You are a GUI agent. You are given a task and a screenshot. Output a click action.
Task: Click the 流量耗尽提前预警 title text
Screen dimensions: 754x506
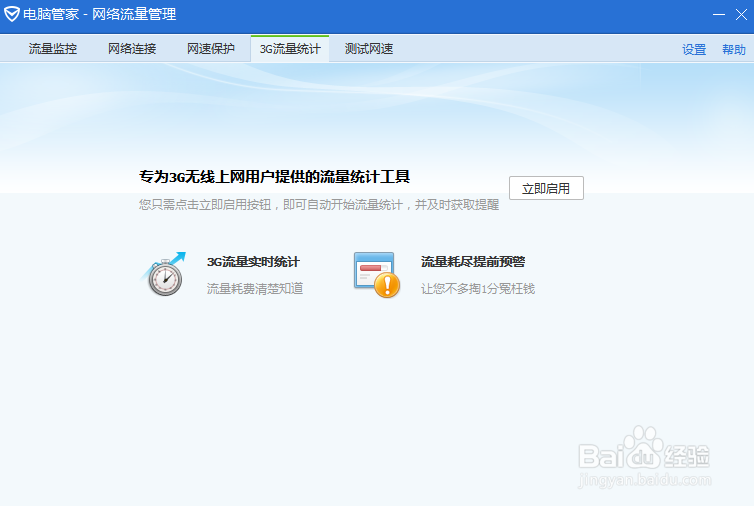pyautogui.click(x=473, y=262)
